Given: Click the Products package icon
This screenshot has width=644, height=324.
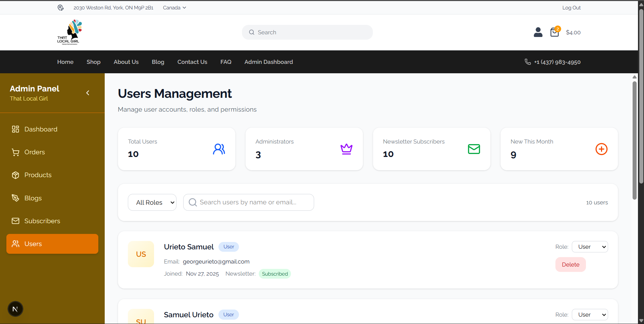Looking at the screenshot, I should click(x=15, y=175).
